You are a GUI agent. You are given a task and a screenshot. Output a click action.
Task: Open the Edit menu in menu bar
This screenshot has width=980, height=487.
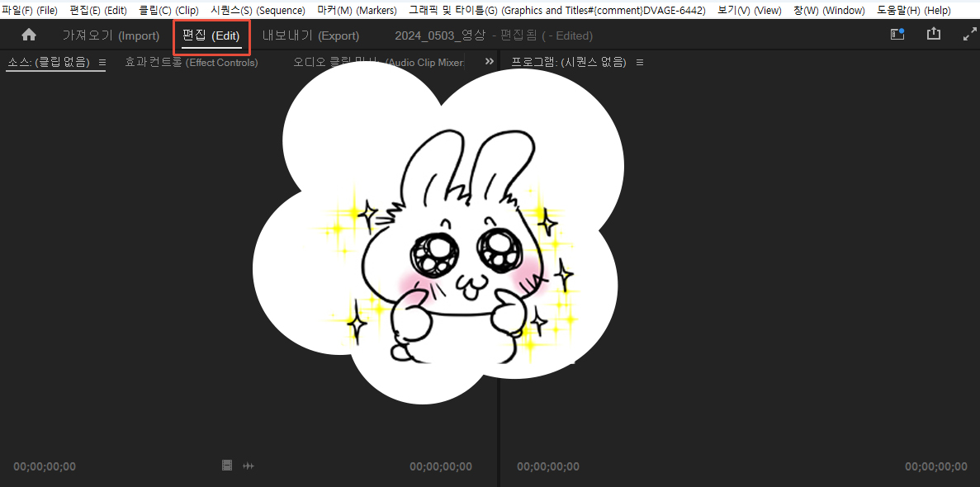coord(98,11)
